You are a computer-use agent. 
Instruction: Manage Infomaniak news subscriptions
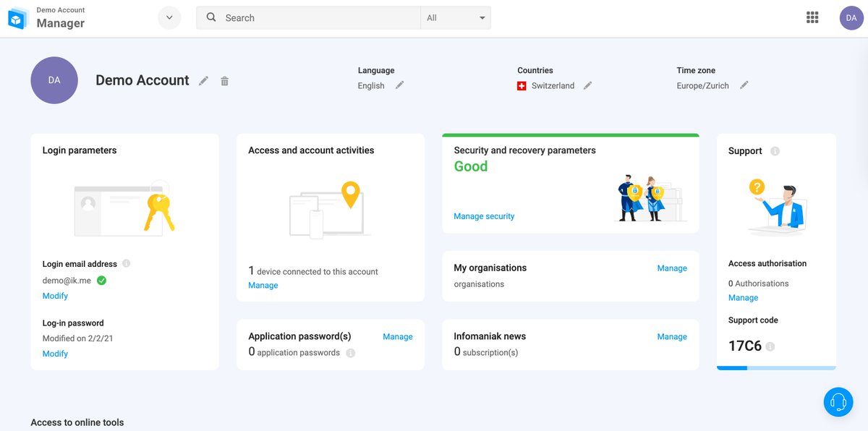[x=672, y=337]
